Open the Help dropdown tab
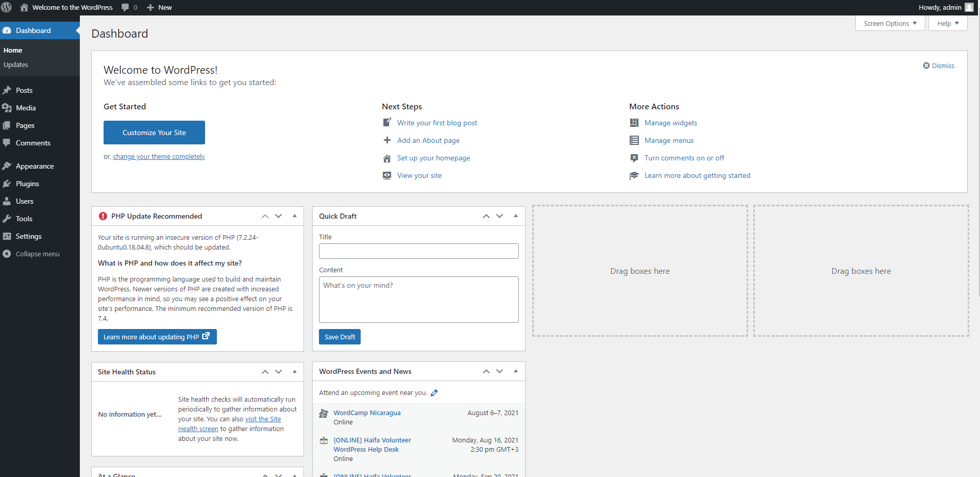 948,23
